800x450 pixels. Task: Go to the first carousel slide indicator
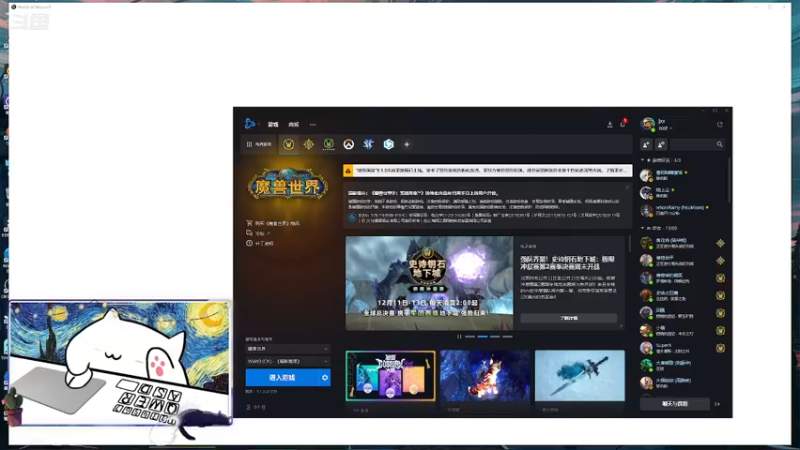[470, 336]
